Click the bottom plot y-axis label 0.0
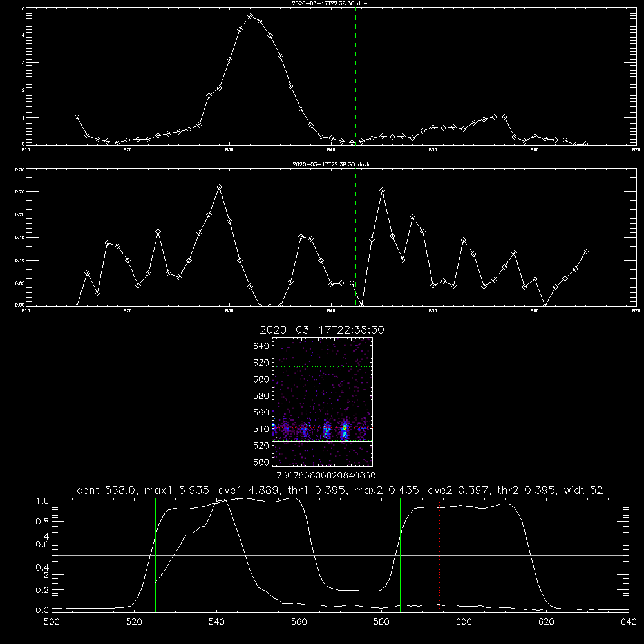The width and height of the screenshot is (644, 644). (43, 610)
